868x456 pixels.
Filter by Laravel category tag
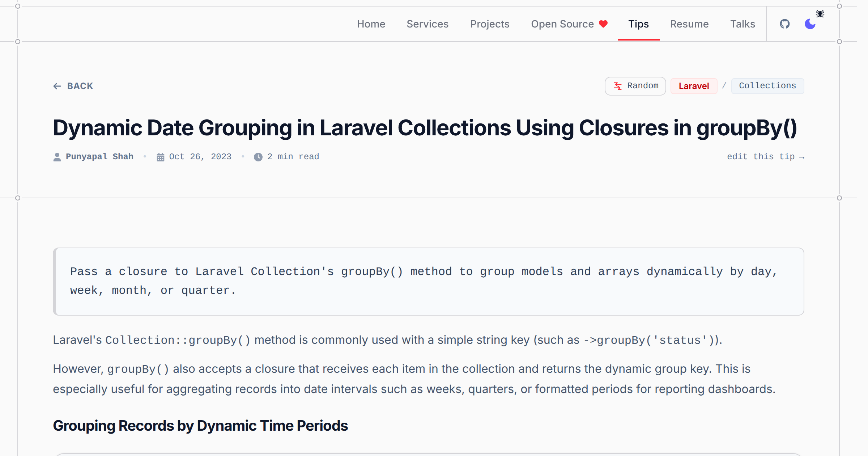(694, 86)
